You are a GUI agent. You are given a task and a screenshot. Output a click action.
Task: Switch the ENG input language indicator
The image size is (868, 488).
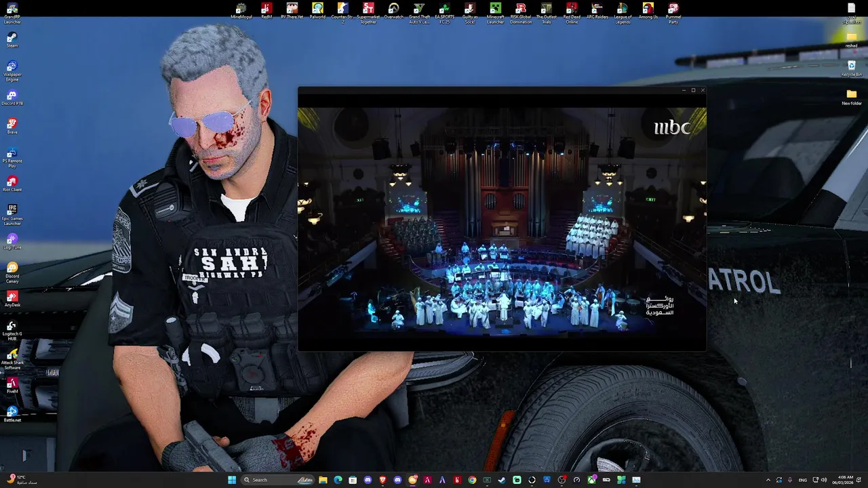803,480
